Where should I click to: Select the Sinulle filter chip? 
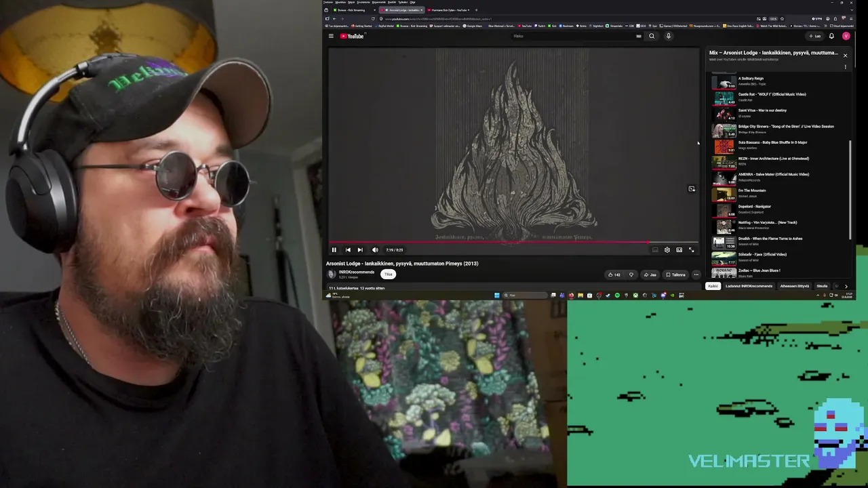click(822, 286)
